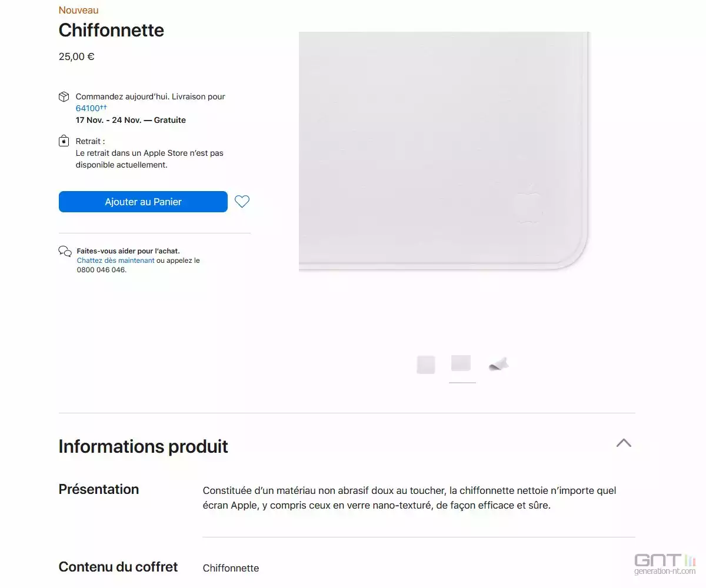Click the main Chiffonnette product image

pos(444,152)
